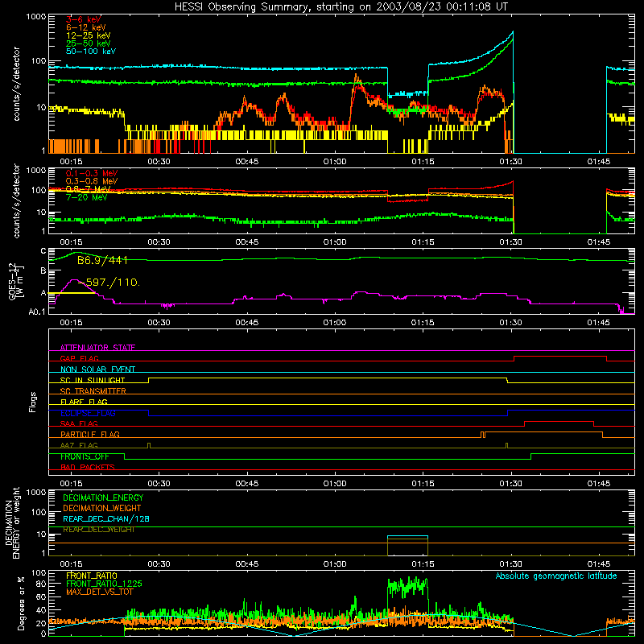Click the BAD_PACKETS flag label

click(88, 467)
